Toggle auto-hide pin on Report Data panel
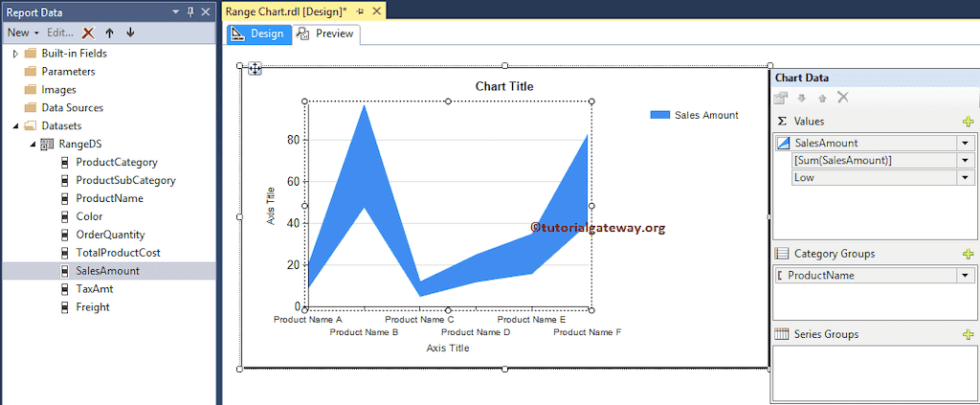The image size is (980, 405). click(190, 11)
